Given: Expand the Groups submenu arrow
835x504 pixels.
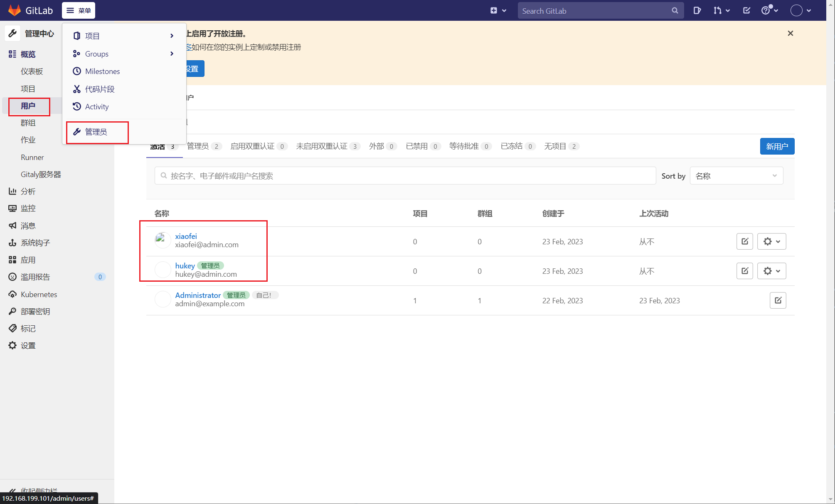Looking at the screenshot, I should [172, 54].
